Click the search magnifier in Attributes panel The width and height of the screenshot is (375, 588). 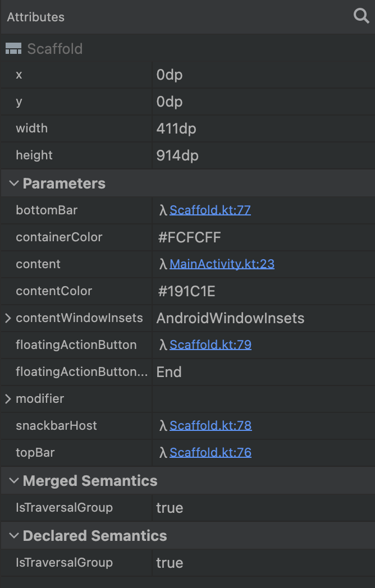point(361,16)
